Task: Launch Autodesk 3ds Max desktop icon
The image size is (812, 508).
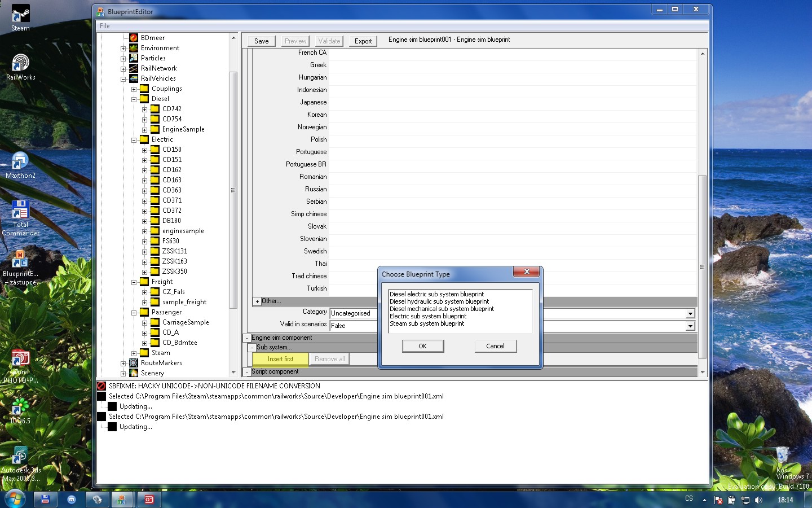Action: coord(20,464)
